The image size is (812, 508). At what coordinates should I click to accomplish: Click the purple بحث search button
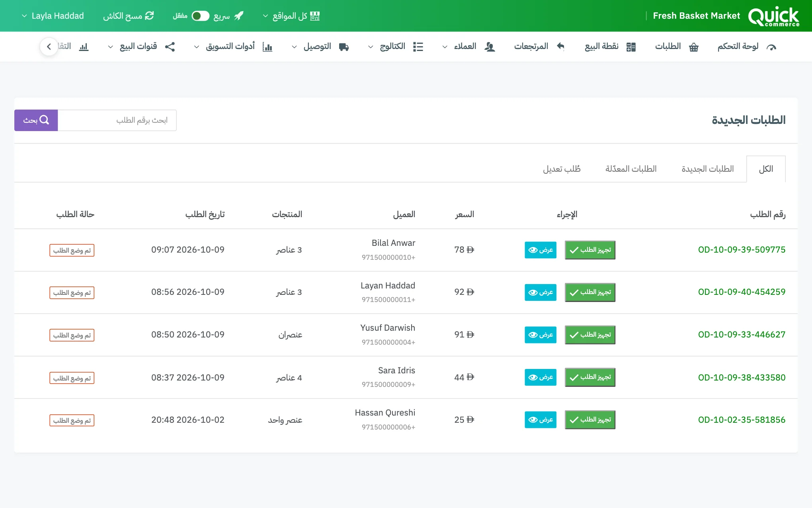pos(36,120)
